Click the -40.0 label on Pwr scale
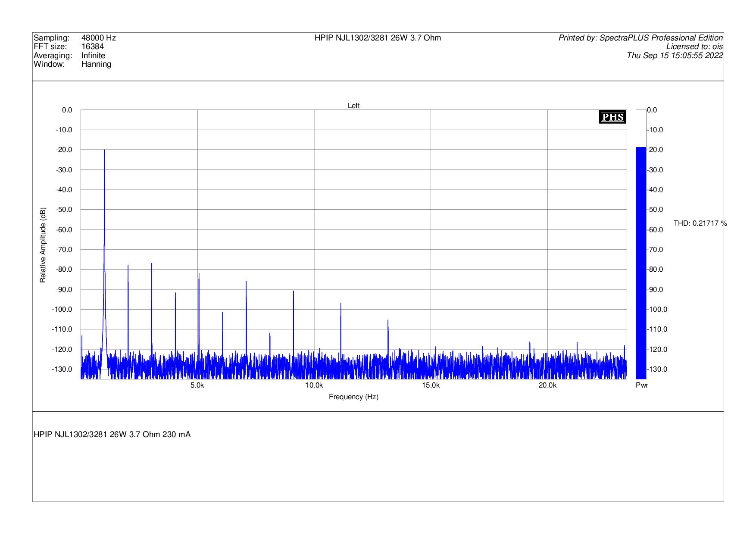 [x=655, y=190]
